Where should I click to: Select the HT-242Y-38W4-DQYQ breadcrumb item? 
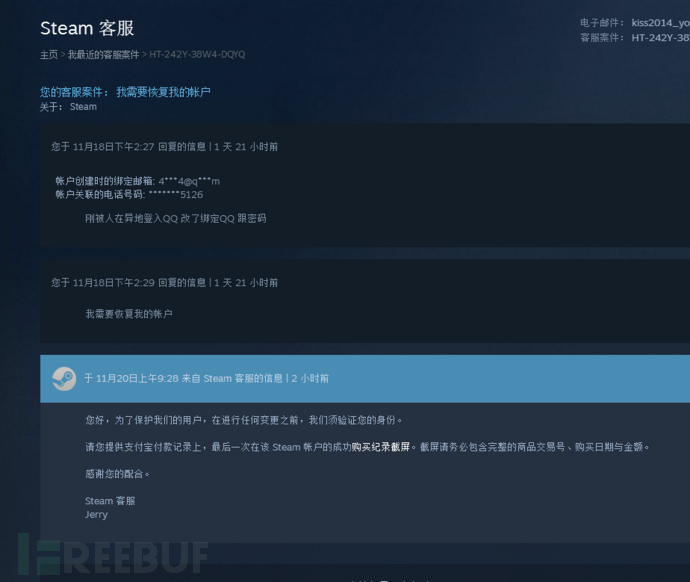coord(197,55)
